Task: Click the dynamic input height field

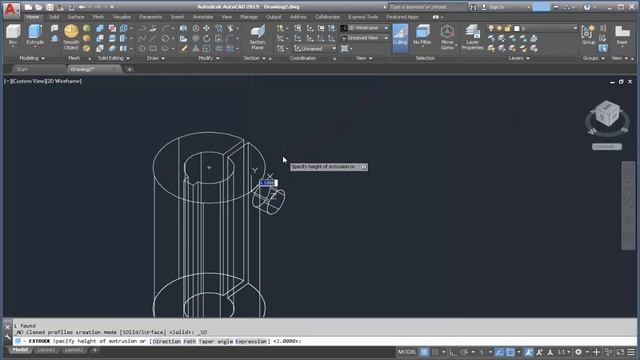Action: [x=268, y=183]
